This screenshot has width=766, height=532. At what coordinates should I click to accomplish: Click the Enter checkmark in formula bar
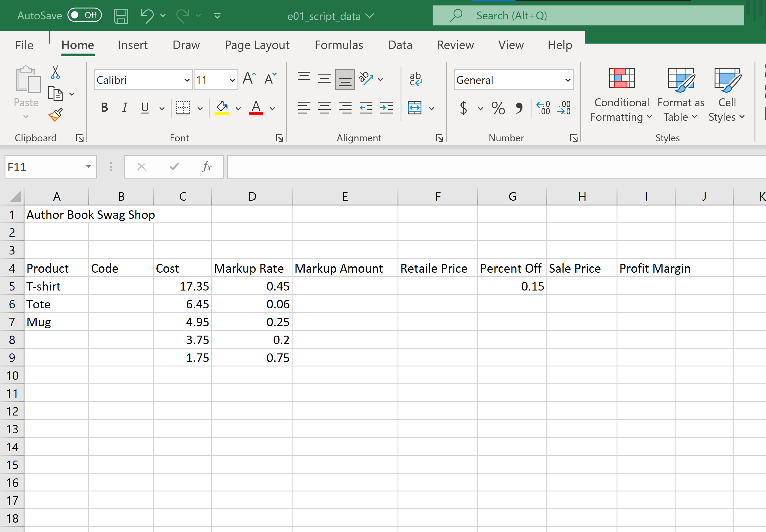(174, 167)
